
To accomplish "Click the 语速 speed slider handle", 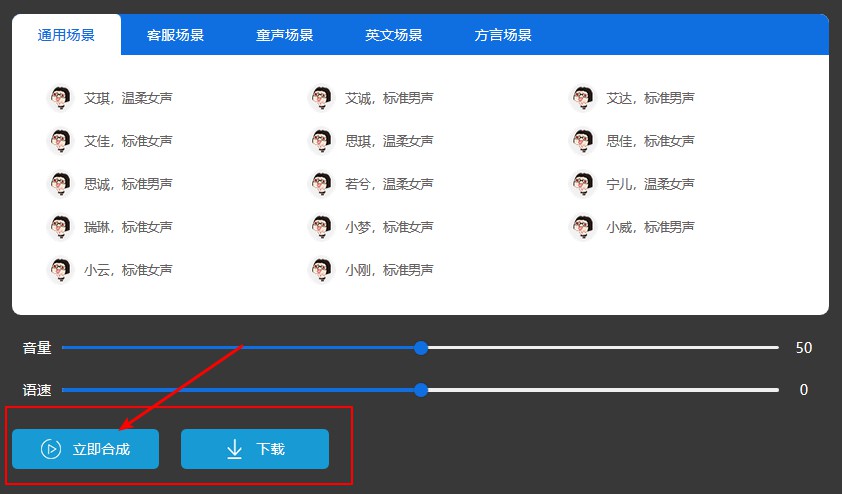I will point(421,390).
